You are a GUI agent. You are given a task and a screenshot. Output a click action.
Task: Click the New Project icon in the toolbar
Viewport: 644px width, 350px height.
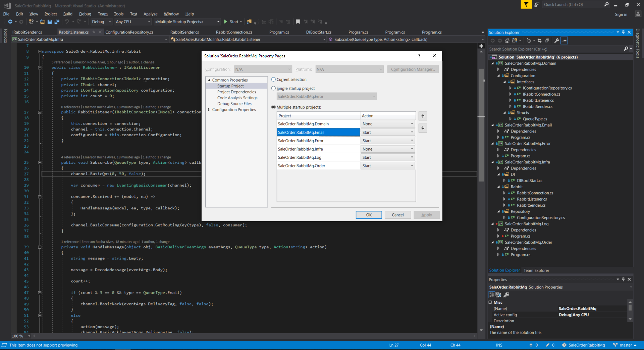[x=31, y=22]
